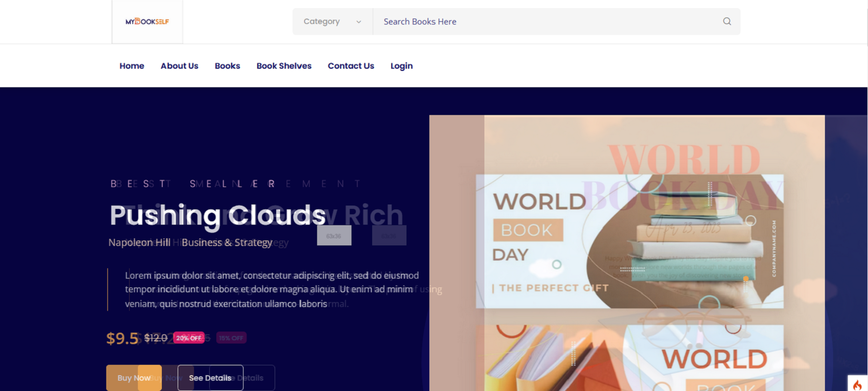Click the fire icon in bottom corner
The height and width of the screenshot is (391, 868).
[857, 384]
